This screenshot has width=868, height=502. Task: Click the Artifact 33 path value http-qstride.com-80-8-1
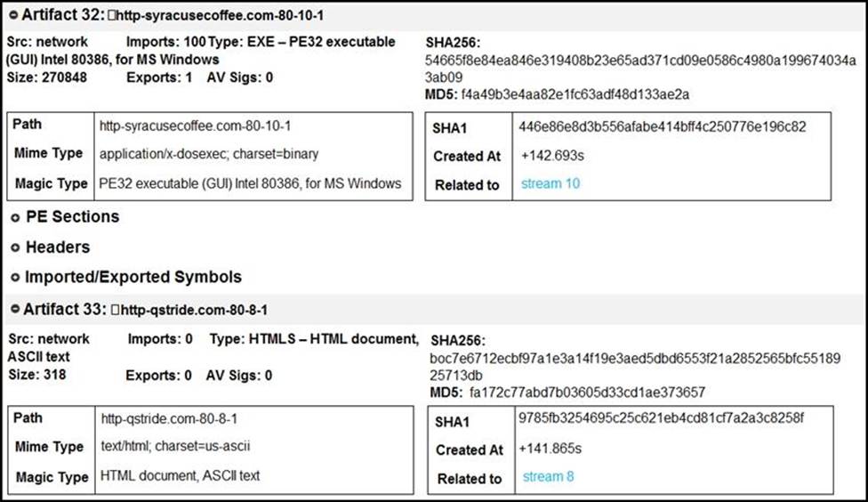click(x=169, y=419)
